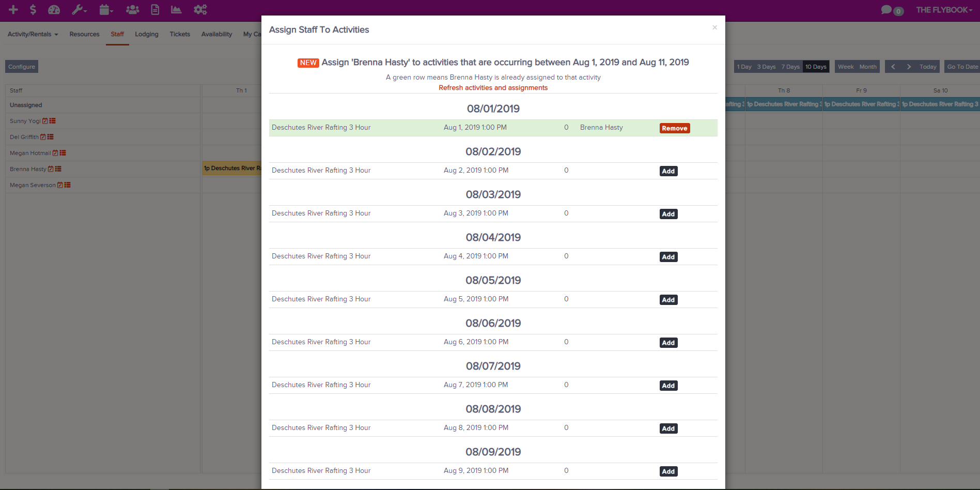Click Refresh activities and assignments link

pyautogui.click(x=493, y=88)
